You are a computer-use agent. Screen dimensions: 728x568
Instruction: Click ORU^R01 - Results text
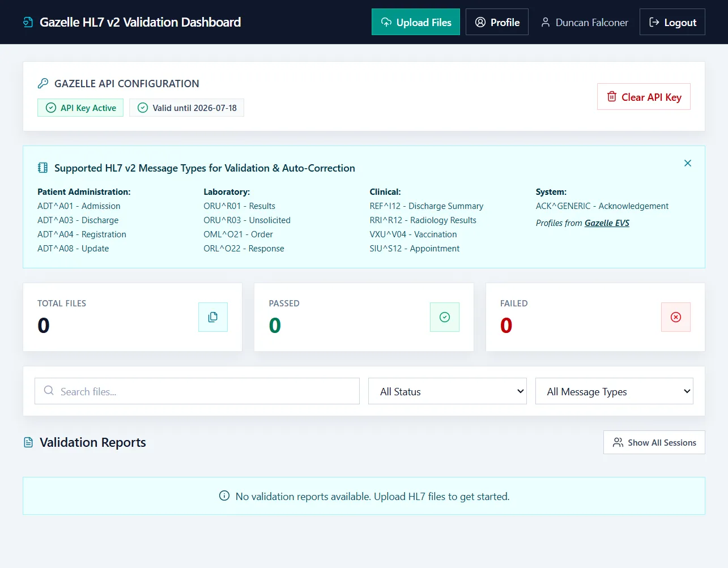point(240,206)
